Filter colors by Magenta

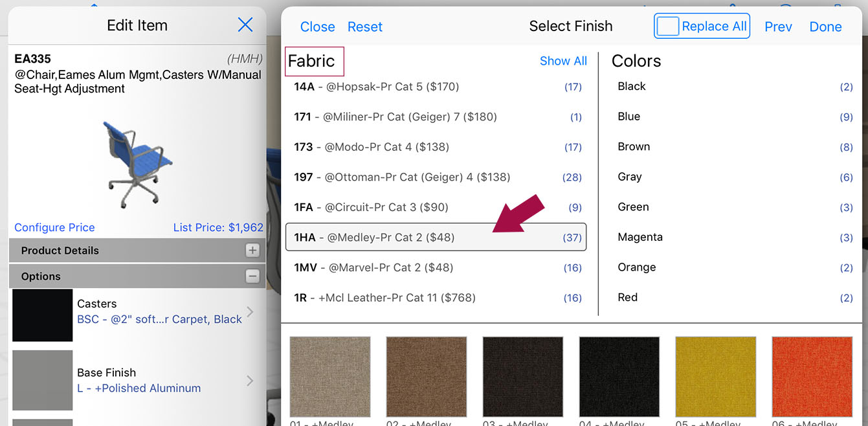[735, 237]
